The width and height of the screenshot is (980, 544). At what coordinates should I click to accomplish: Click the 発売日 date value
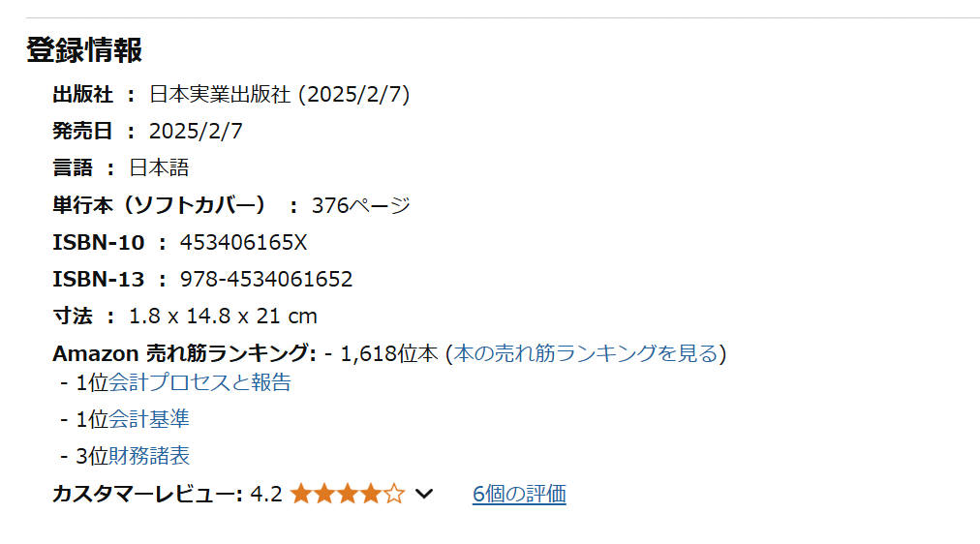point(196,132)
